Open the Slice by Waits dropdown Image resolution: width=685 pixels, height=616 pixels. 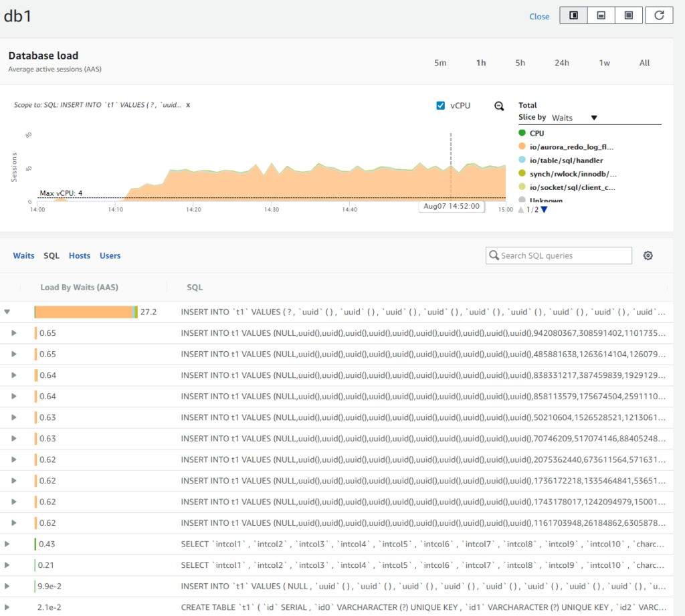(x=574, y=118)
